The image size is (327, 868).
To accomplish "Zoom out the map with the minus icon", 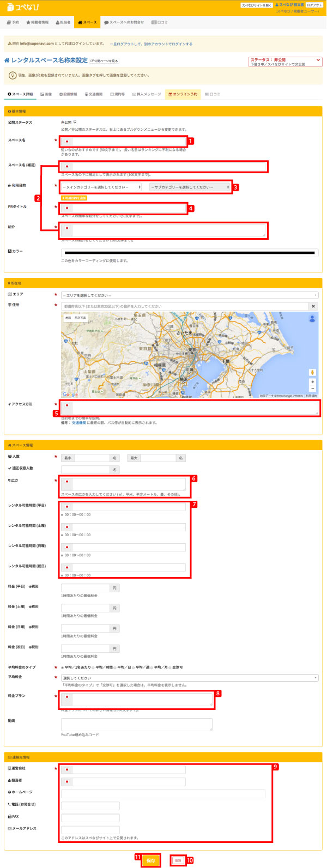I will (313, 389).
